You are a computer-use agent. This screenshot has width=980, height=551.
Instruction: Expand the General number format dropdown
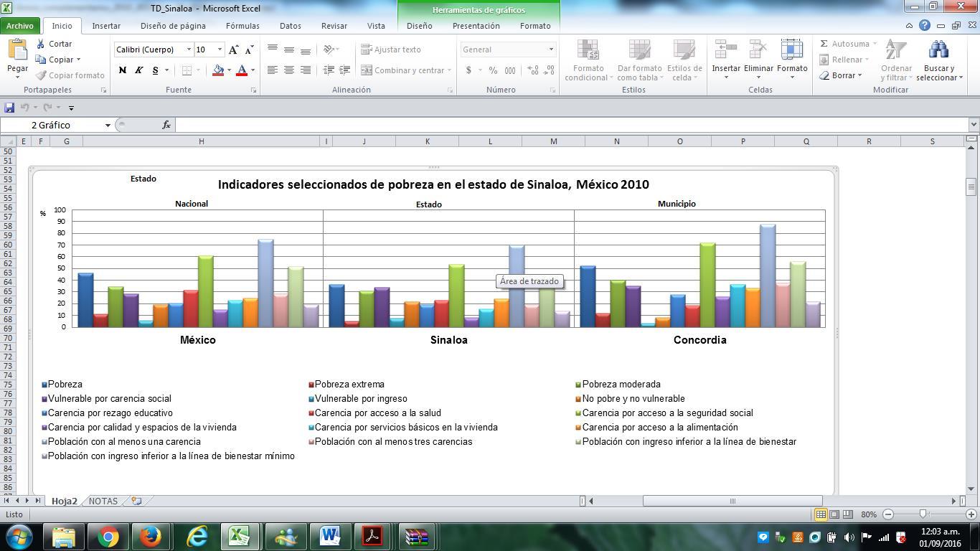[x=551, y=50]
